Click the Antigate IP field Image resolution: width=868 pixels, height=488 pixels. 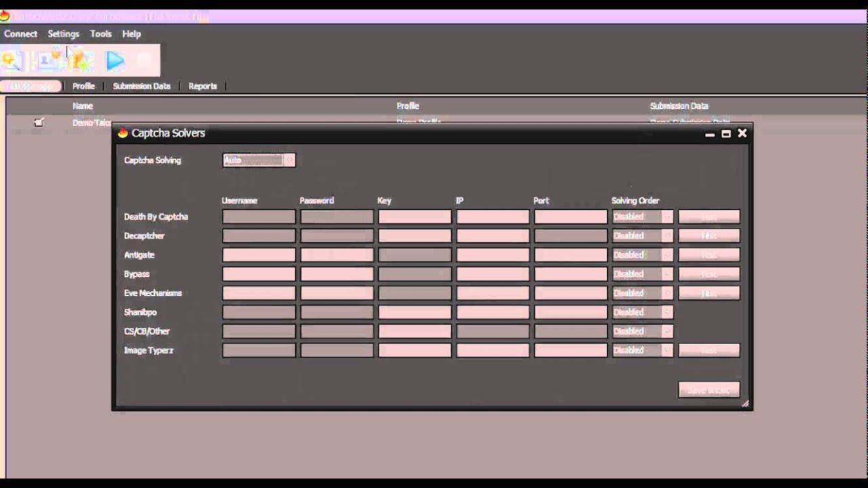tap(493, 255)
